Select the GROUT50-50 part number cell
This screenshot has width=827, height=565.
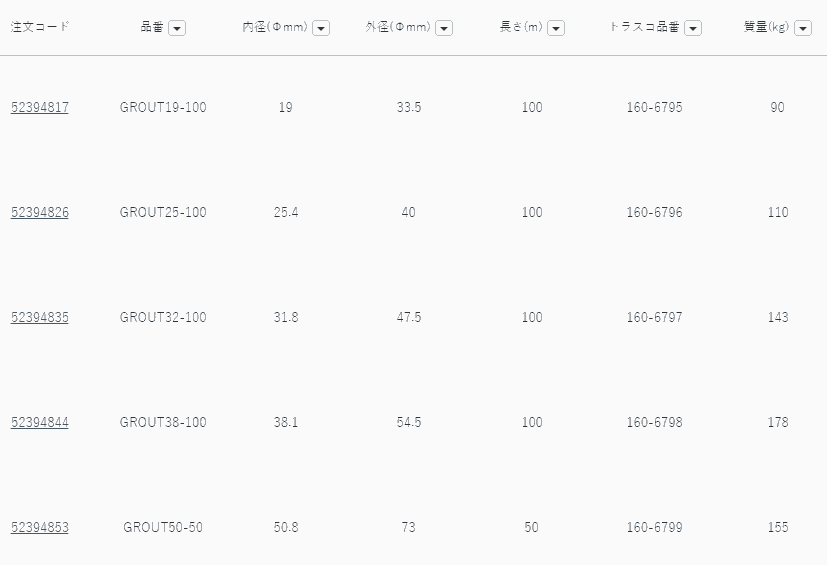pyautogui.click(x=163, y=527)
